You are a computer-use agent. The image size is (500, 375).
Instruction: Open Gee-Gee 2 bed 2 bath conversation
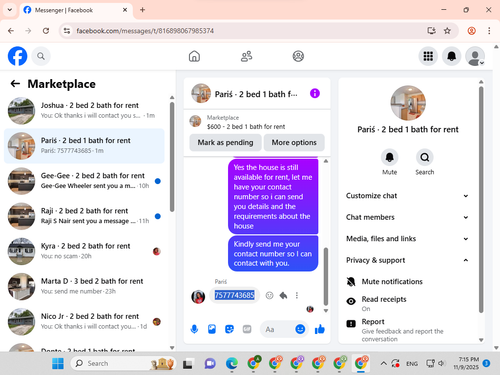click(x=85, y=181)
